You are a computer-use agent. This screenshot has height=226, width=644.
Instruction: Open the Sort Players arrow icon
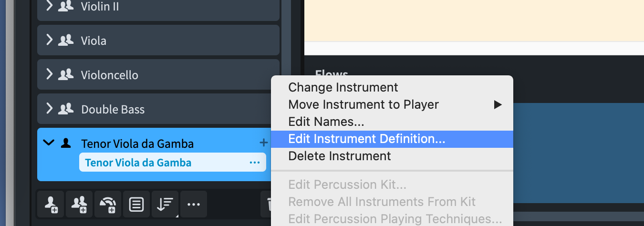click(165, 205)
